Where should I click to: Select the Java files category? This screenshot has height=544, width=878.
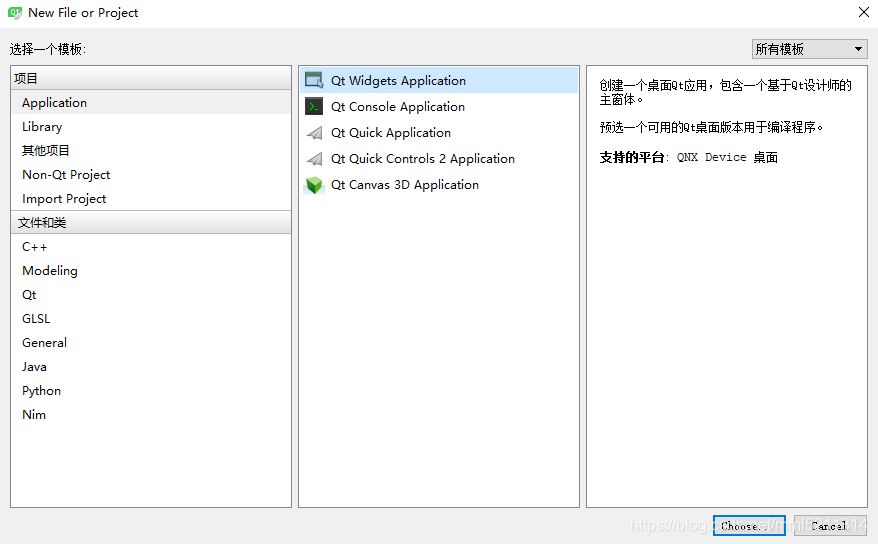point(151,367)
